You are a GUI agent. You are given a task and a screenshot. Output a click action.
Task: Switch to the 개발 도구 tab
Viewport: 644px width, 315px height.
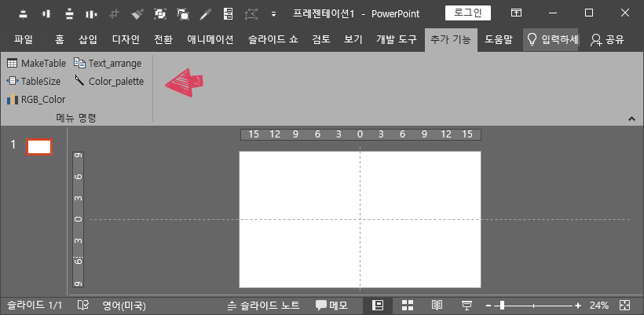(397, 39)
